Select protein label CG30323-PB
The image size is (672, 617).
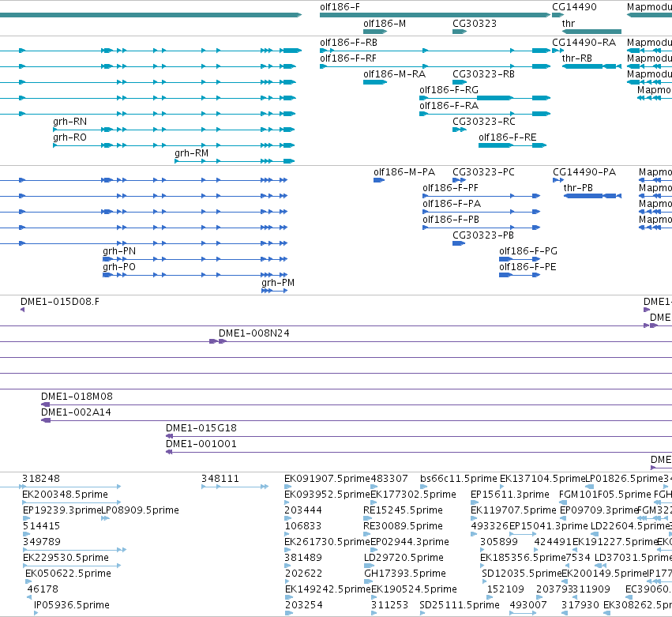point(483,235)
